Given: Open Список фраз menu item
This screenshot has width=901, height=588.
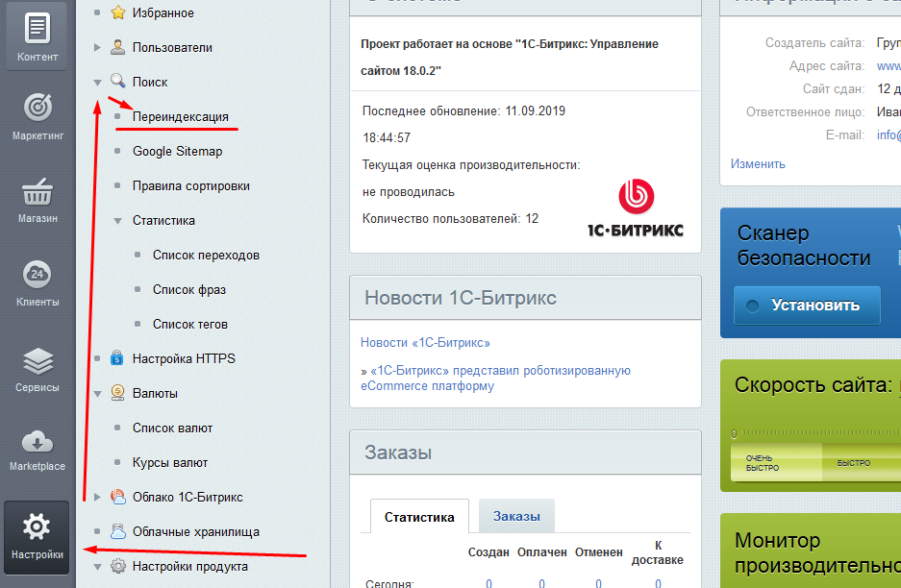Looking at the screenshot, I should (x=189, y=289).
